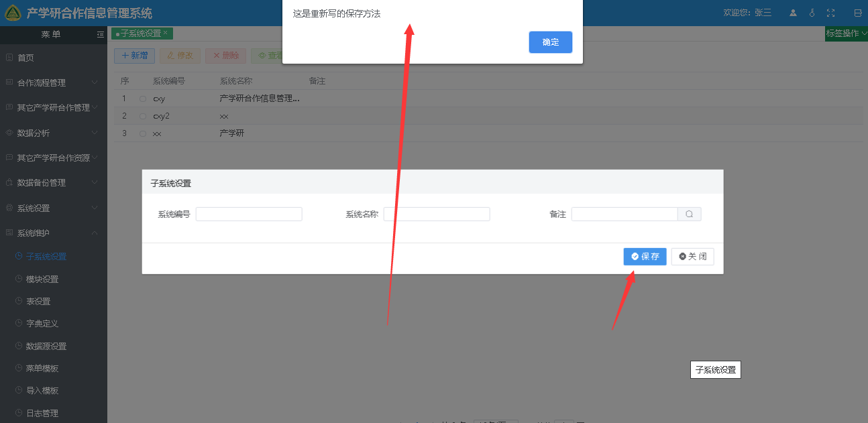Select radio button for row cxy2
Image resolution: width=868 pixels, height=423 pixels.
(x=143, y=117)
